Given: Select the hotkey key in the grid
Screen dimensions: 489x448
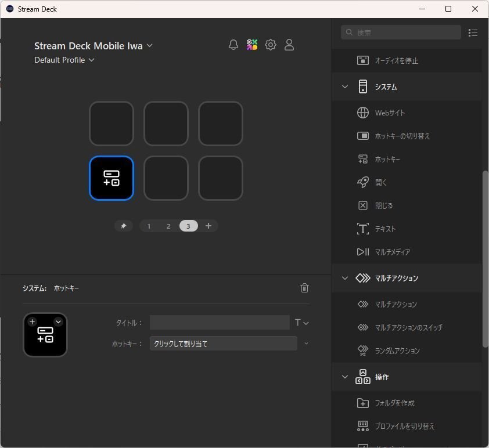Looking at the screenshot, I should point(112,178).
